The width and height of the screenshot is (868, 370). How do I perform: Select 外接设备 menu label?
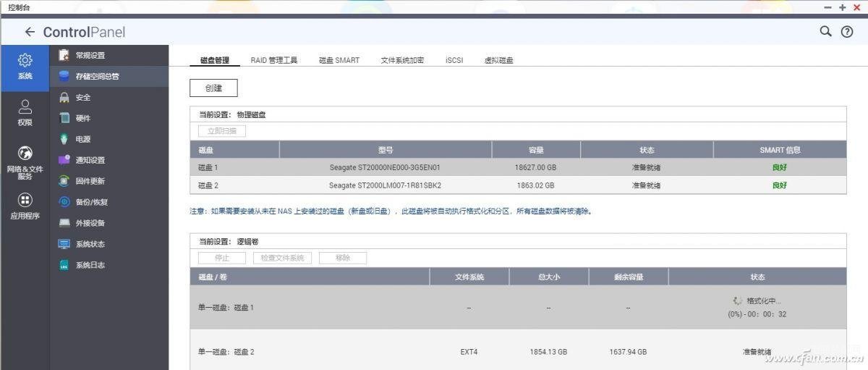tap(90, 224)
